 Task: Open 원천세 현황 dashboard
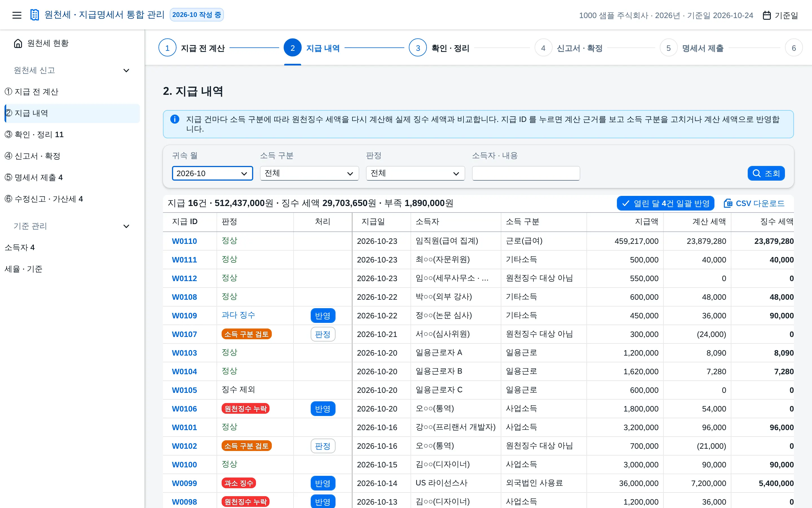[x=72, y=43]
